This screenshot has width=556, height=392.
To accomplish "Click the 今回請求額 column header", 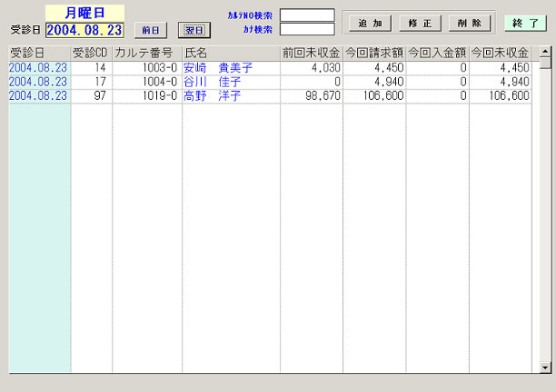I will coord(373,54).
